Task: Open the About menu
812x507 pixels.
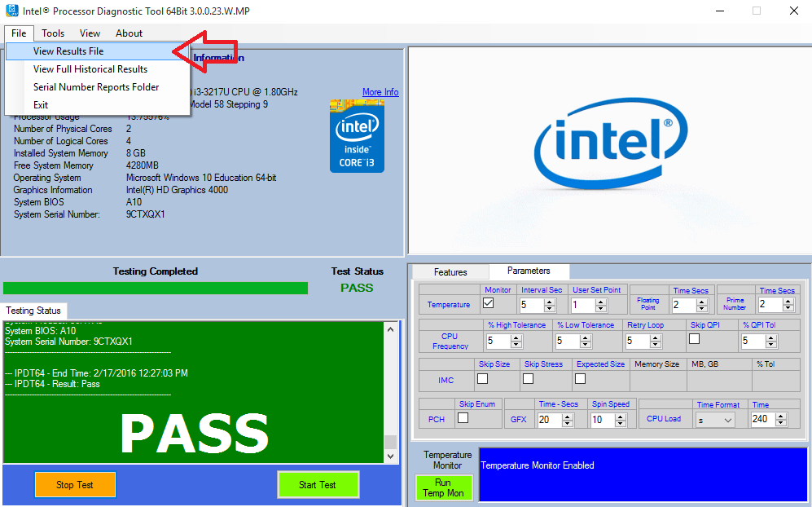Action: click(x=129, y=33)
